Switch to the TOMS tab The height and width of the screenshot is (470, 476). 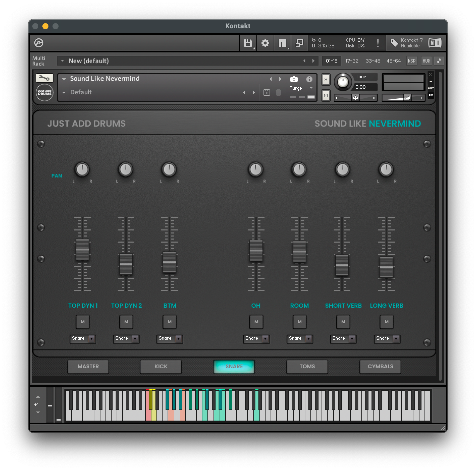click(307, 366)
